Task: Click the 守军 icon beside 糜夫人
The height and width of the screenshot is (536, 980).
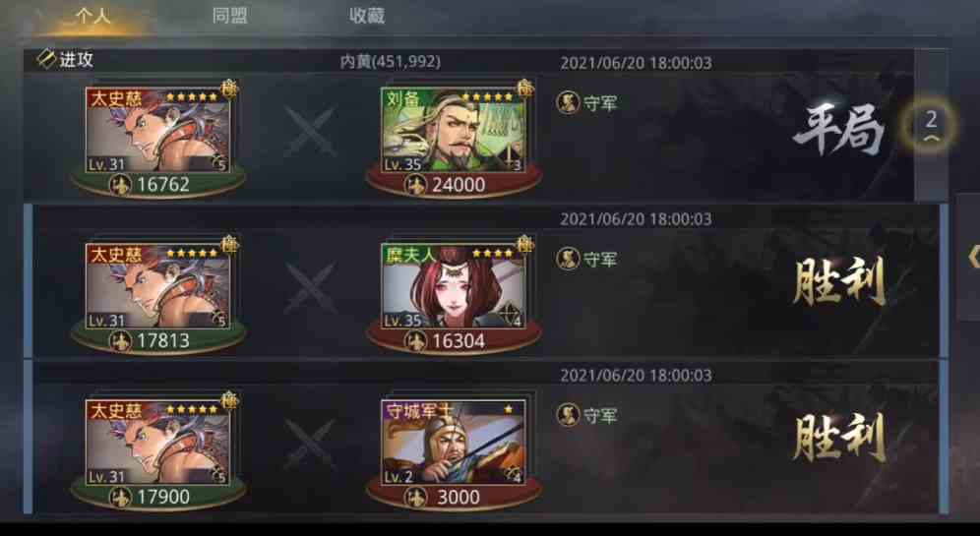Action: click(x=568, y=259)
